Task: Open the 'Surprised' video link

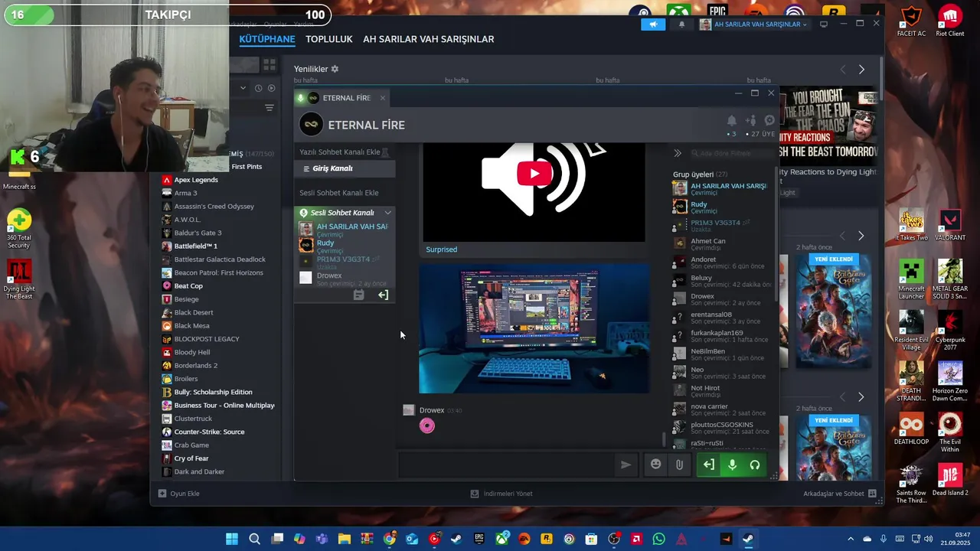Action: 442,249
